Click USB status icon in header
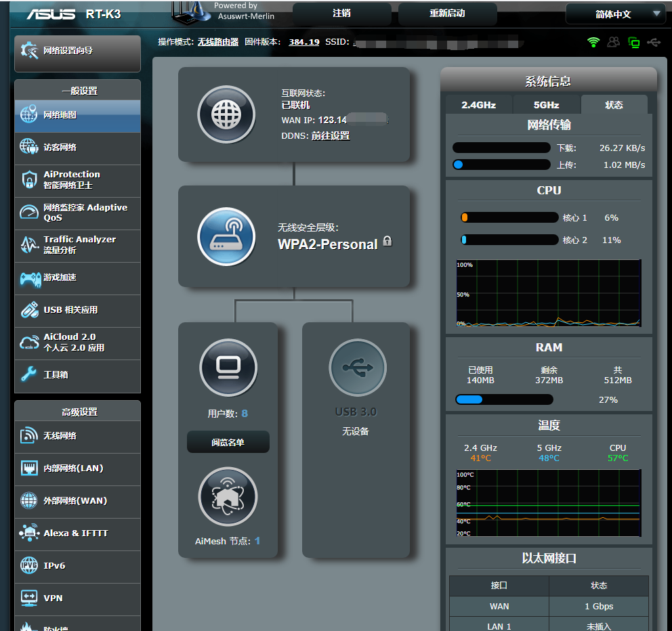This screenshot has height=631, width=672. tap(654, 42)
